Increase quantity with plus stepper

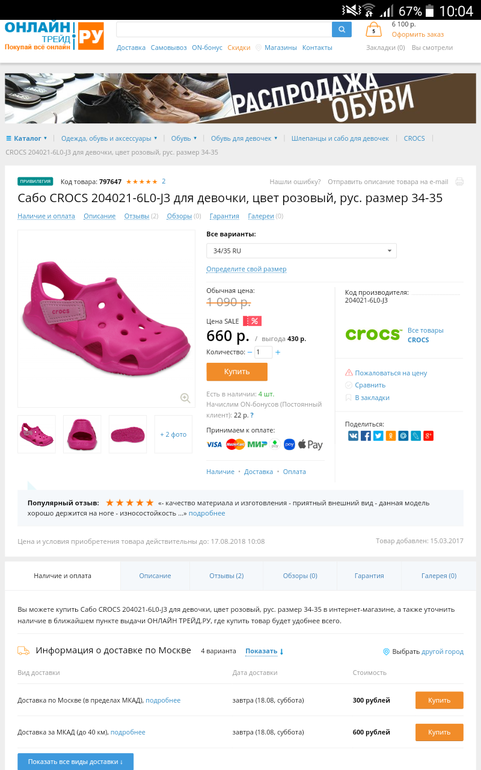coord(278,352)
